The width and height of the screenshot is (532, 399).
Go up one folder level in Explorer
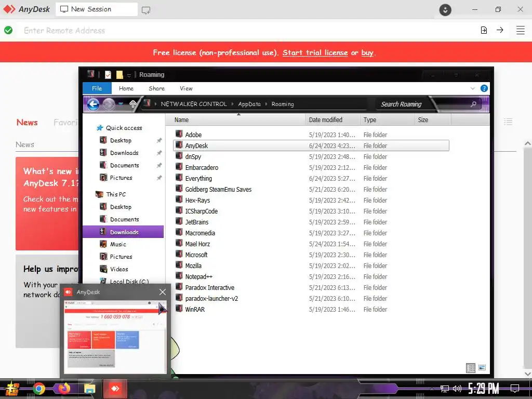click(x=132, y=104)
